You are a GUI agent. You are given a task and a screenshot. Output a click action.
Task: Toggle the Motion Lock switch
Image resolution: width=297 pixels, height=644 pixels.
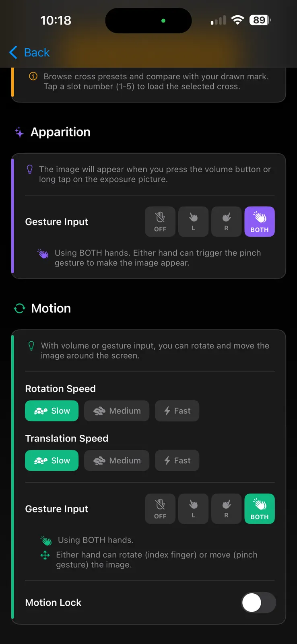[259, 603]
